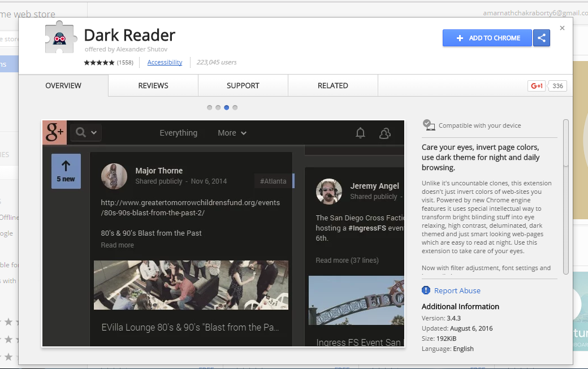Add Dark Reader to Chrome
Viewport: 588px width, 369px height.
pos(487,38)
